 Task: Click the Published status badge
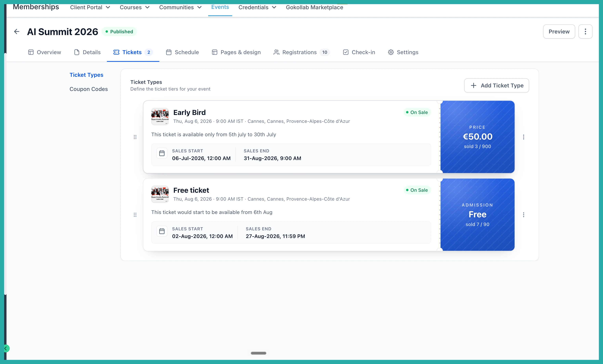tap(119, 31)
